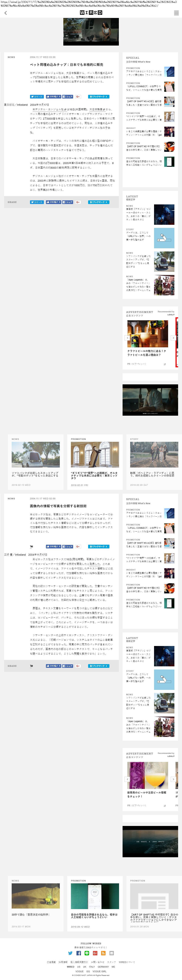
Task: Click Google+ button in first article SHARE bar
Action: click(78, 202)
